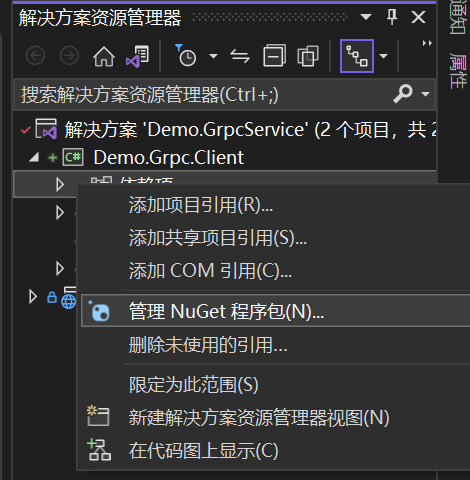The image size is (470, 480).
Task: Sync with active document
Action: [240, 56]
